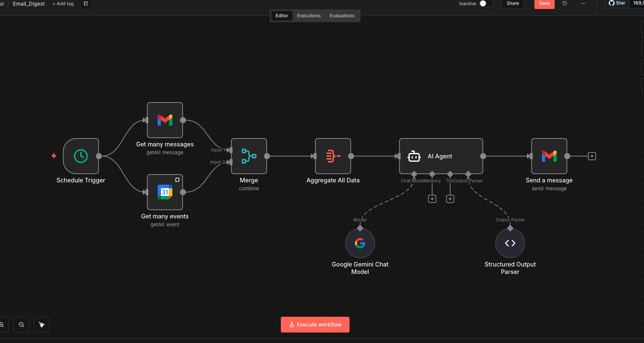Open the Evaluations tab
Image resolution: width=644 pixels, height=343 pixels.
pos(342,15)
